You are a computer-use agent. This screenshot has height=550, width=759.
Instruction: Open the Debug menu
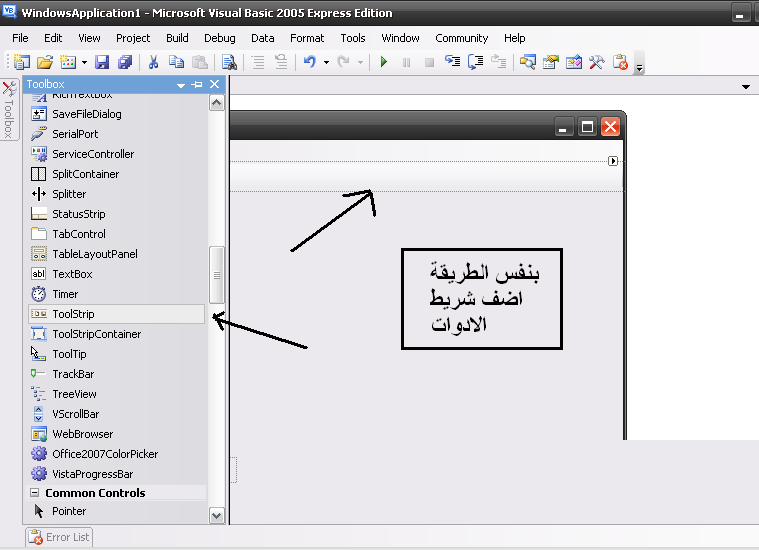219,38
